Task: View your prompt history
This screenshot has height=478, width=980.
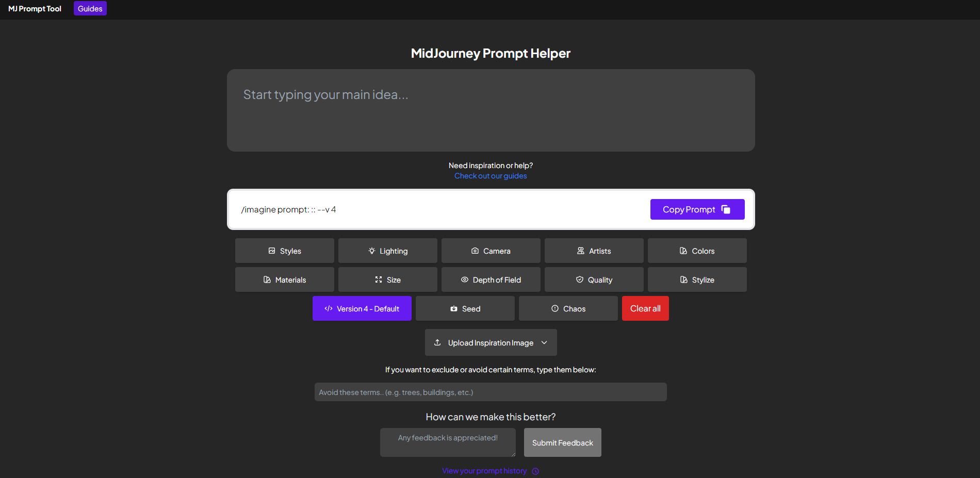Action: 484,470
